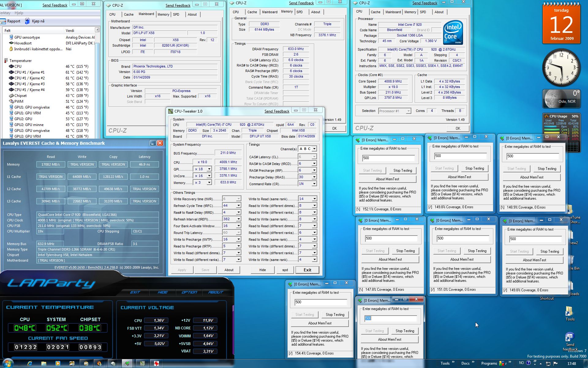The height and width of the screenshot is (368, 588).
Task: Open the UnCore multiplier dropdown
Action: click(x=209, y=176)
